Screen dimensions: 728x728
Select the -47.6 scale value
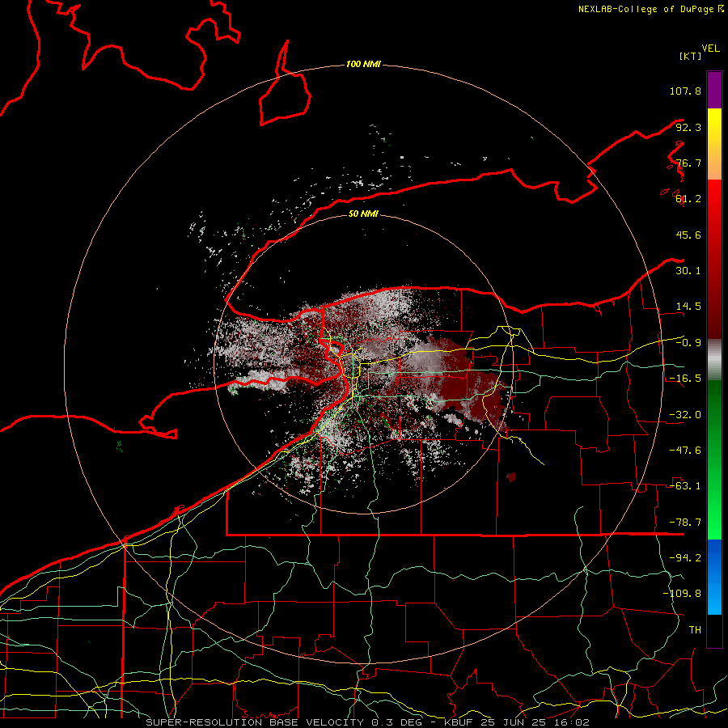pos(685,451)
